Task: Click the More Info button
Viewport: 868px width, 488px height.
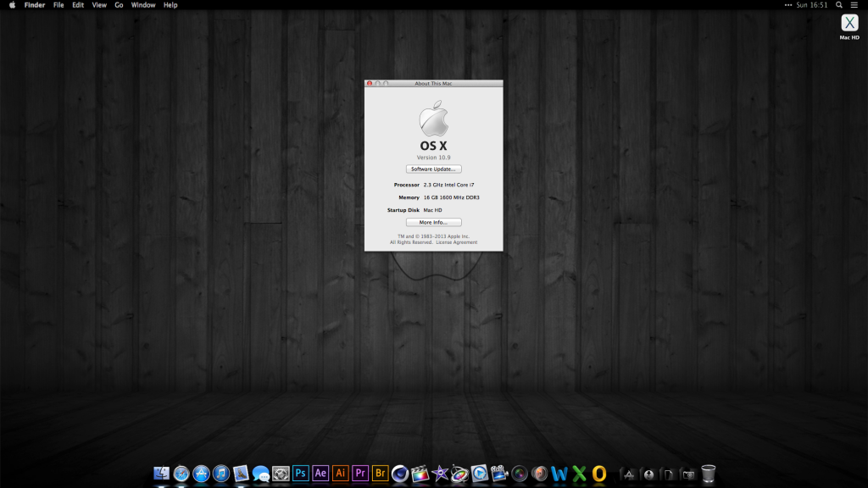Action: click(433, 222)
